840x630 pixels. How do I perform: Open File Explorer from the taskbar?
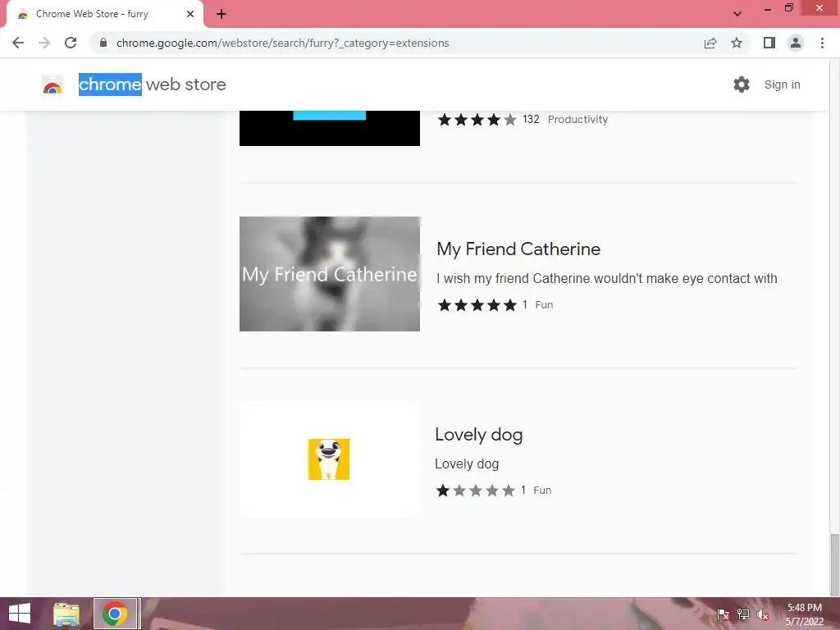(66, 614)
